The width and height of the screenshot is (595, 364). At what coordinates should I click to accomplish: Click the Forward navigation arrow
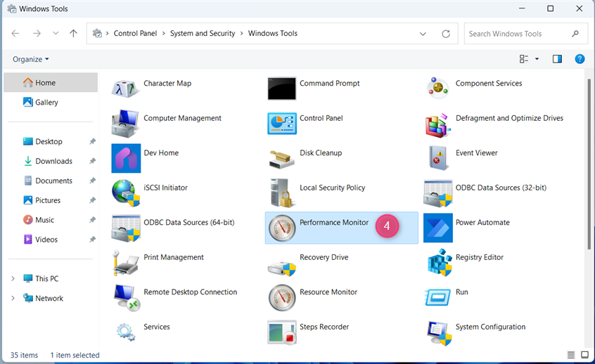click(37, 33)
